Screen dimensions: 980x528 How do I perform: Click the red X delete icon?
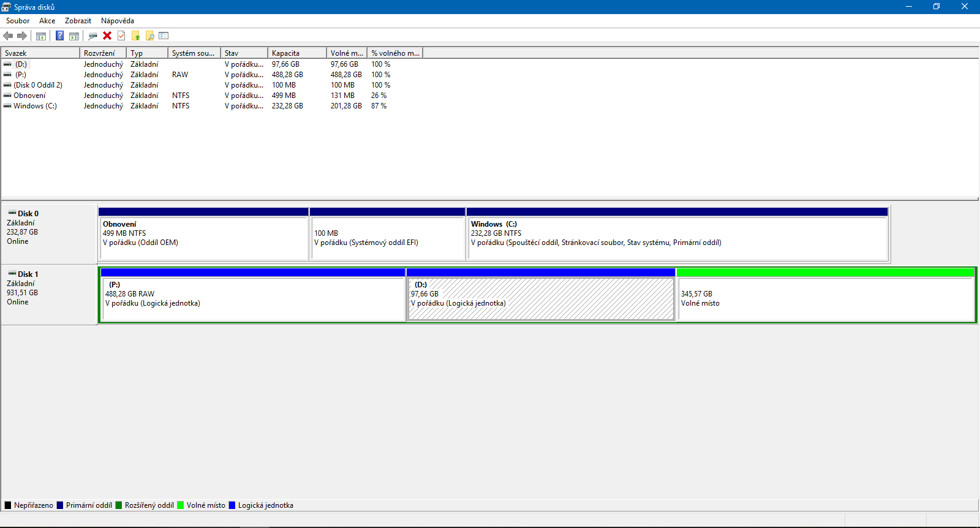click(107, 36)
